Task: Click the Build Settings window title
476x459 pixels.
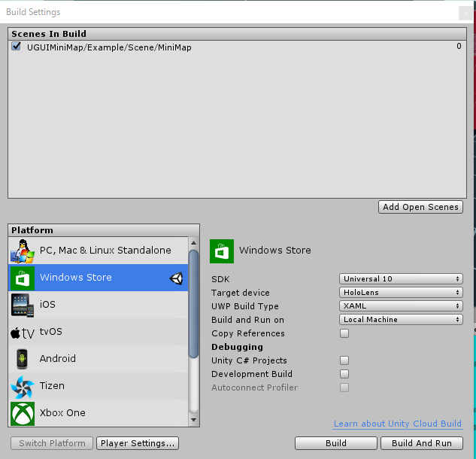Action: pos(33,12)
